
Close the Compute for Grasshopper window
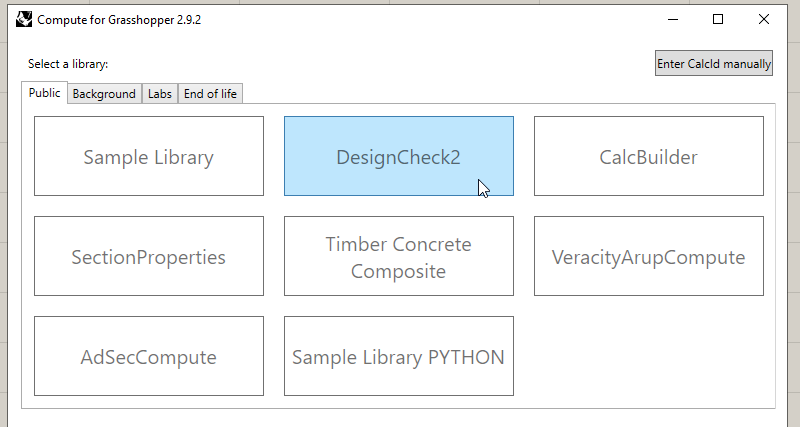point(764,19)
